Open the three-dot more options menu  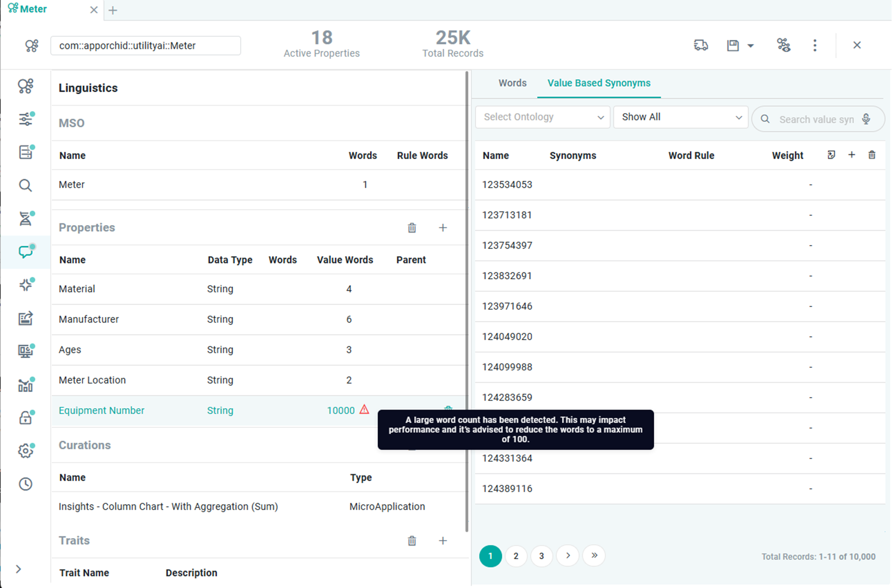click(x=815, y=46)
